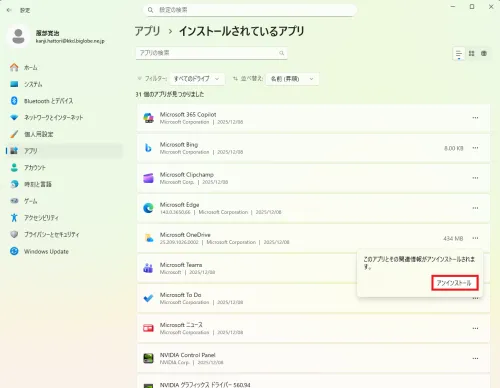Screen dimensions: 500x388
Task: Click the Microsoft To Do app icon
Action: [148, 298]
